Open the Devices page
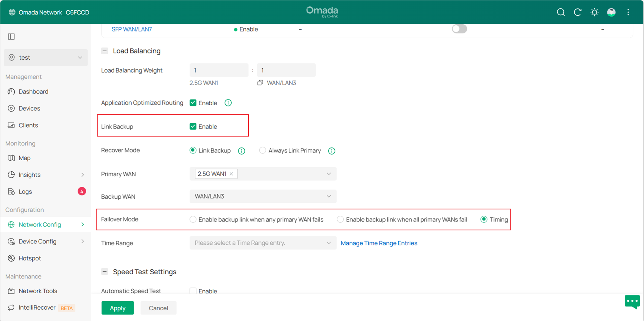644x321 pixels. pos(29,108)
